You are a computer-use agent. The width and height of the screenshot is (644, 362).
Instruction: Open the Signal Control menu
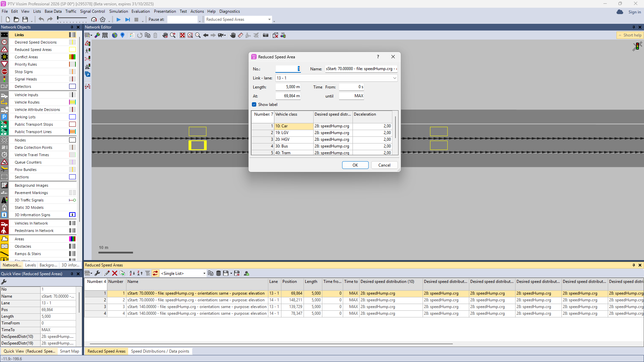(92, 11)
